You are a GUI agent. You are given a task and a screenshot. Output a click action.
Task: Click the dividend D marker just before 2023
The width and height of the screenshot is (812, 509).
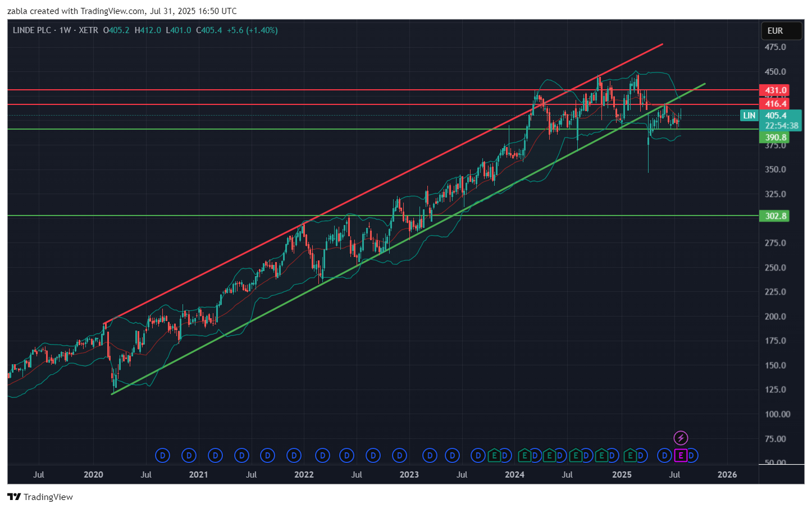pos(400,456)
